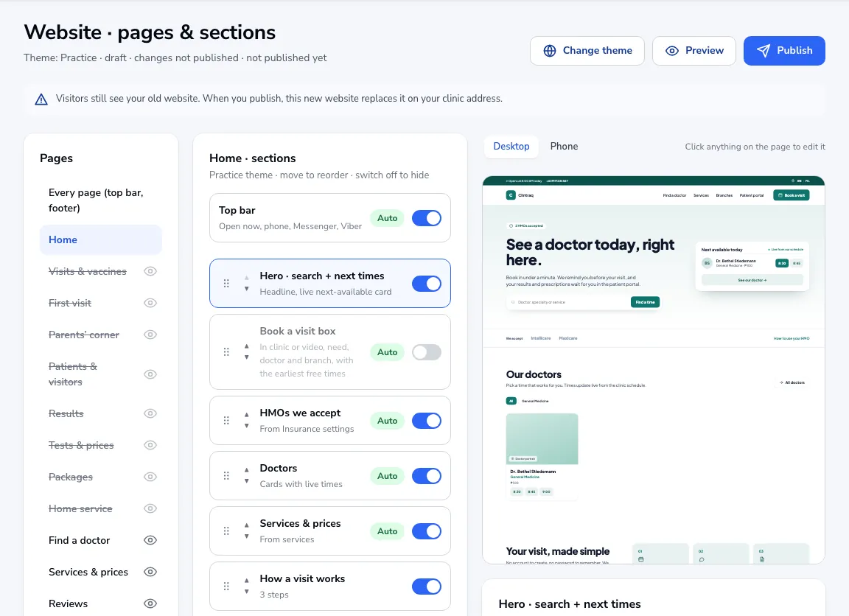Click the doctor search field in preview
Screen dimensions: 849x616
[x=568, y=302]
